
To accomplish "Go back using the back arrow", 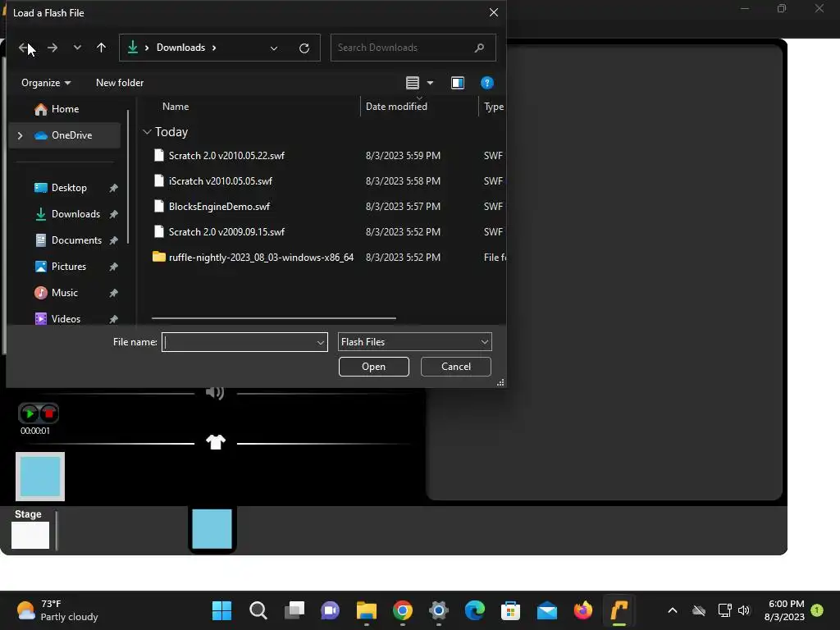I will click(23, 48).
